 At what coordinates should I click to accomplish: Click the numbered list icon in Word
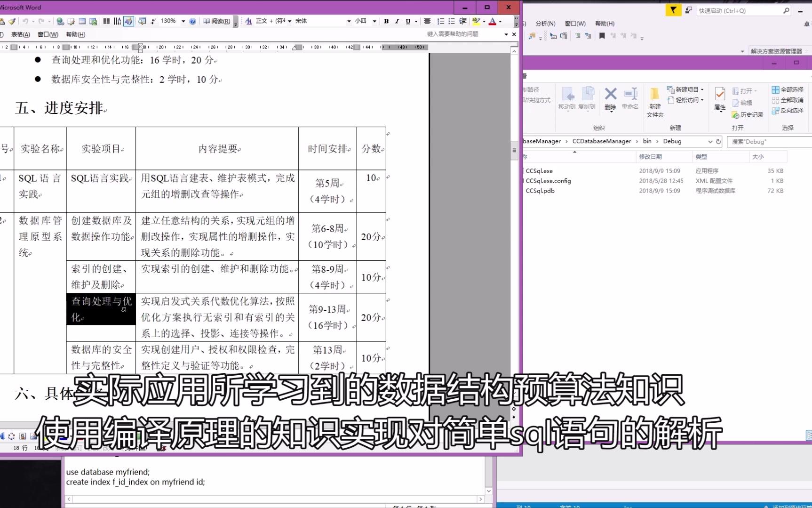click(x=441, y=21)
